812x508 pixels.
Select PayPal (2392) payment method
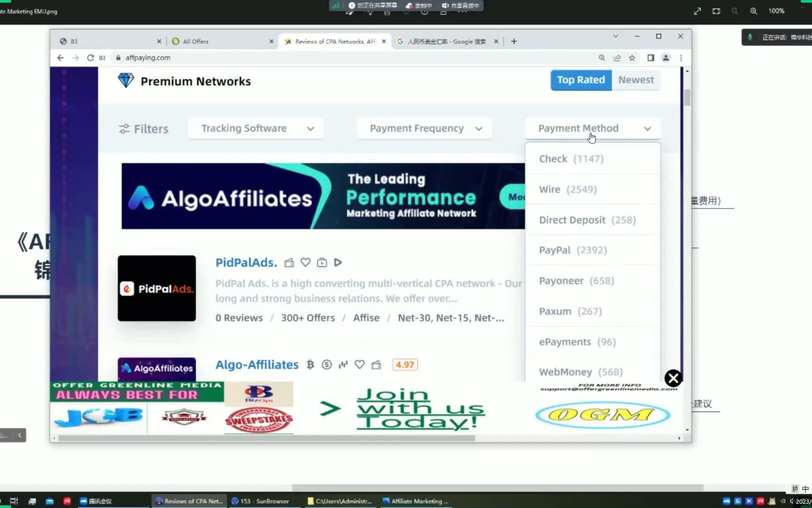click(x=593, y=250)
